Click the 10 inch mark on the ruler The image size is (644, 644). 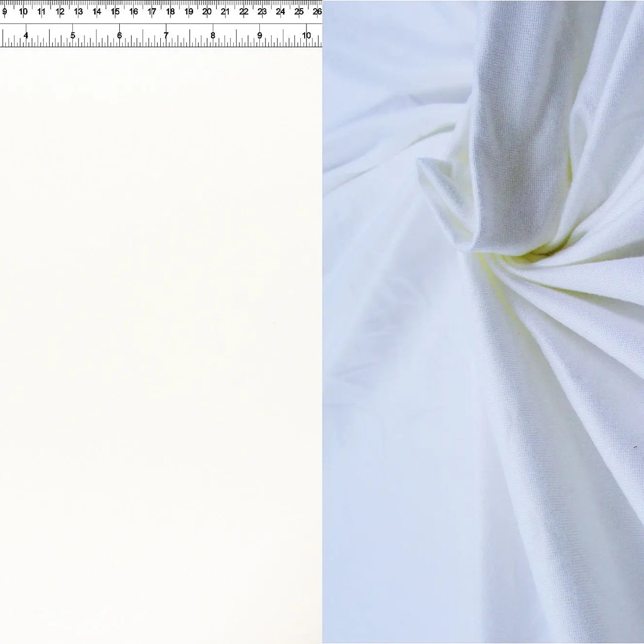pyautogui.click(x=307, y=35)
